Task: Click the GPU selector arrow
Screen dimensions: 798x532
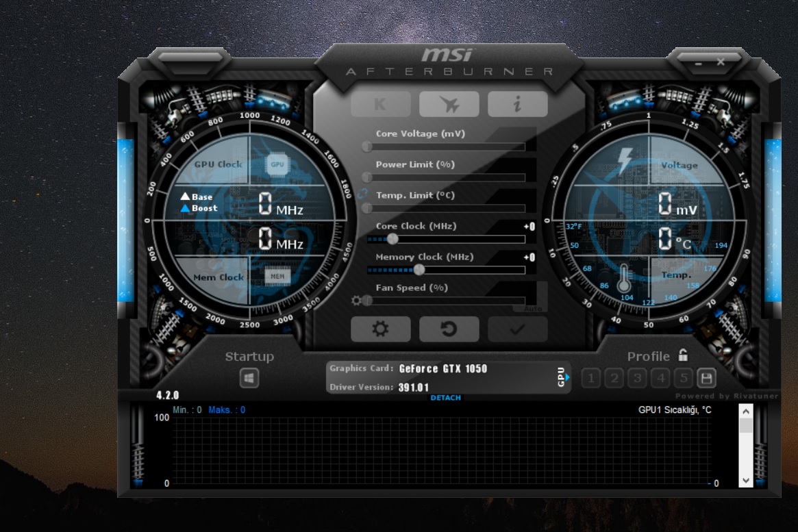Action: coord(567,377)
